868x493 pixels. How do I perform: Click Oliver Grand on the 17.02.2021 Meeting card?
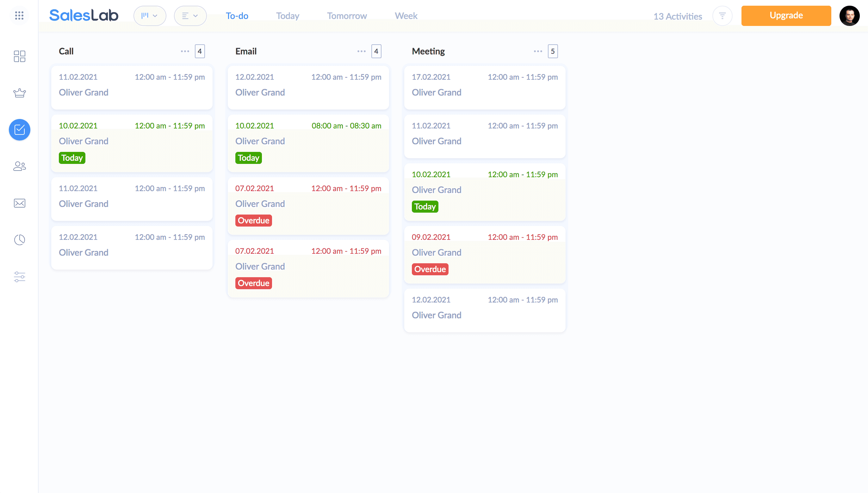[x=436, y=92]
